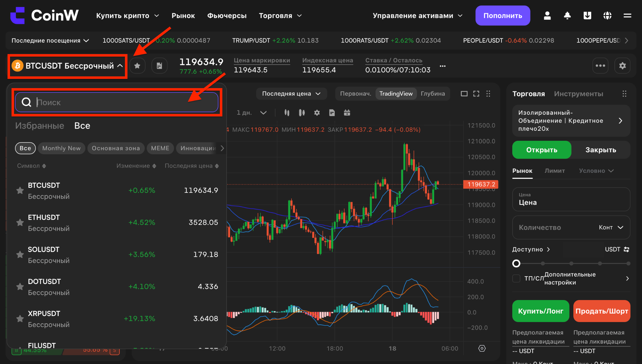Open chart panel grid options
642x364 pixels.
click(x=488, y=94)
